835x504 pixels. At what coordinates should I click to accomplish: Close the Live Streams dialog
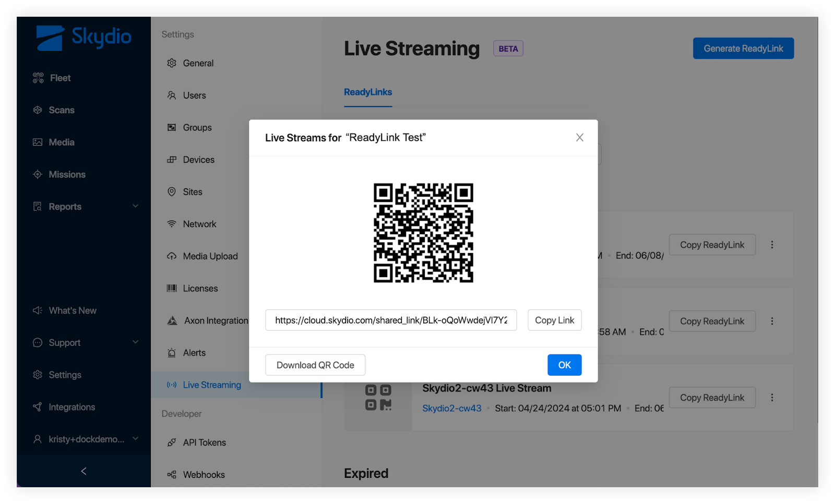tap(579, 138)
